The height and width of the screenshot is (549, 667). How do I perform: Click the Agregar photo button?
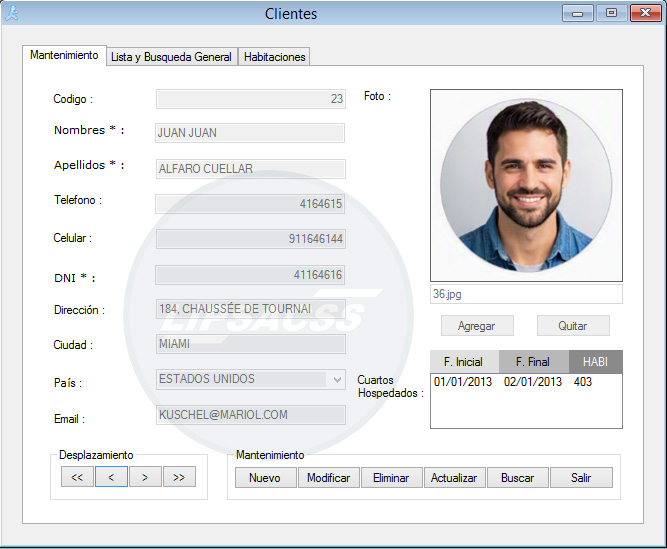point(477,326)
